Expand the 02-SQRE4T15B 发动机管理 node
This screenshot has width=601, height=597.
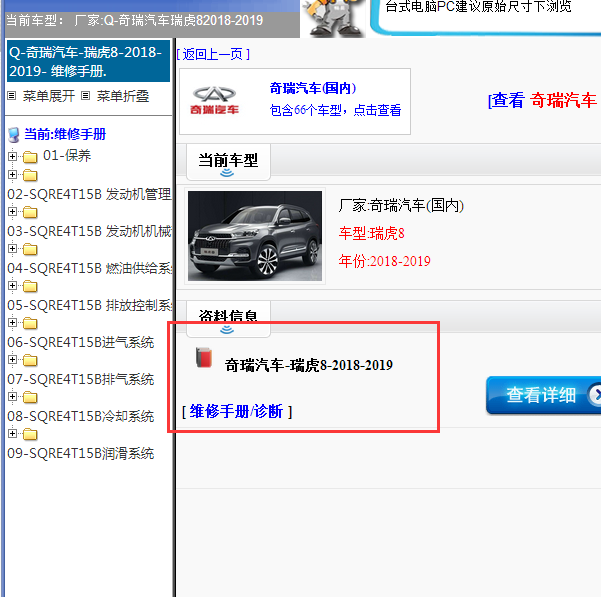tap(12, 175)
